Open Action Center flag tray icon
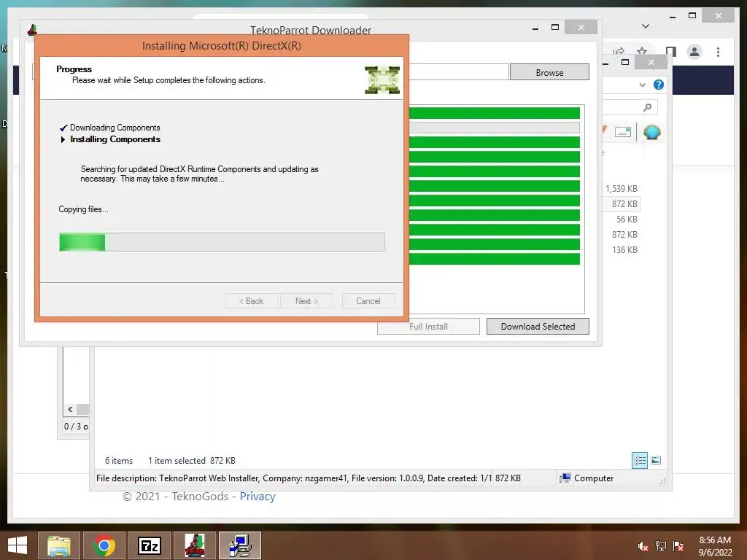 pos(678,546)
